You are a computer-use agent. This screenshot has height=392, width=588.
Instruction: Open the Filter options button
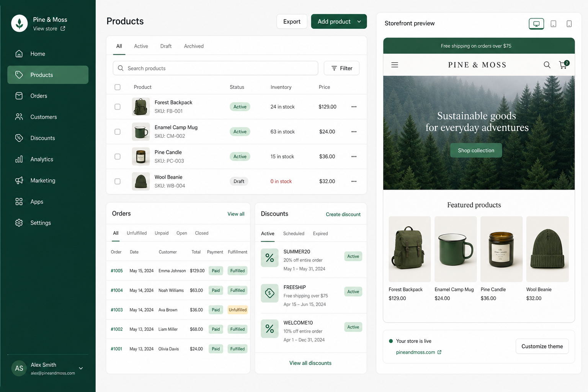(341, 68)
